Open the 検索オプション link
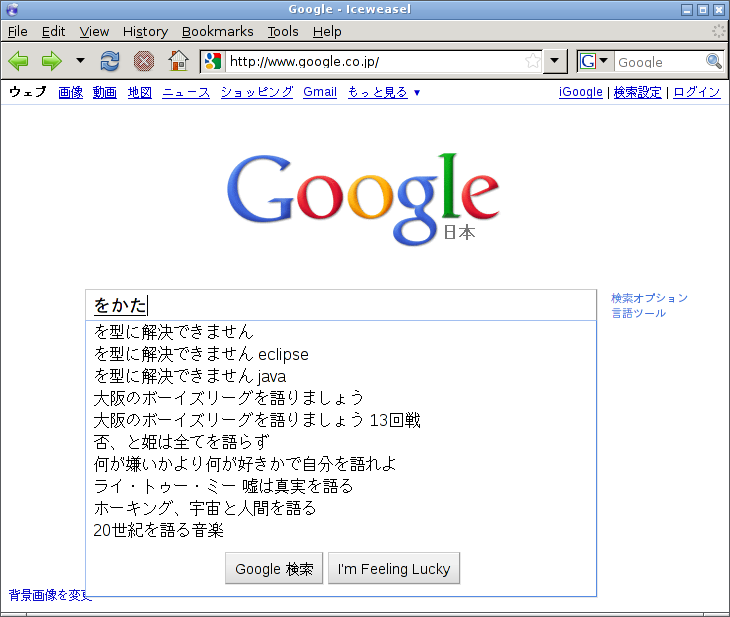The image size is (730, 617). click(649, 298)
